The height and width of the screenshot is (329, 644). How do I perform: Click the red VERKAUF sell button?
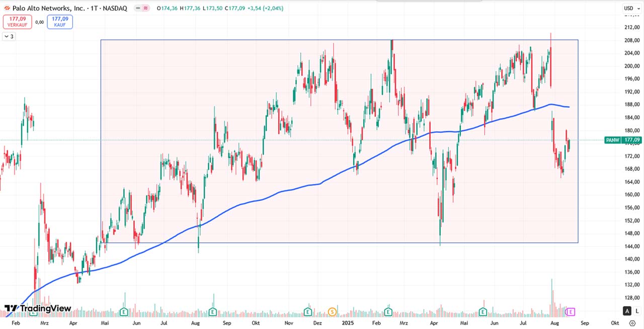pyautogui.click(x=18, y=22)
